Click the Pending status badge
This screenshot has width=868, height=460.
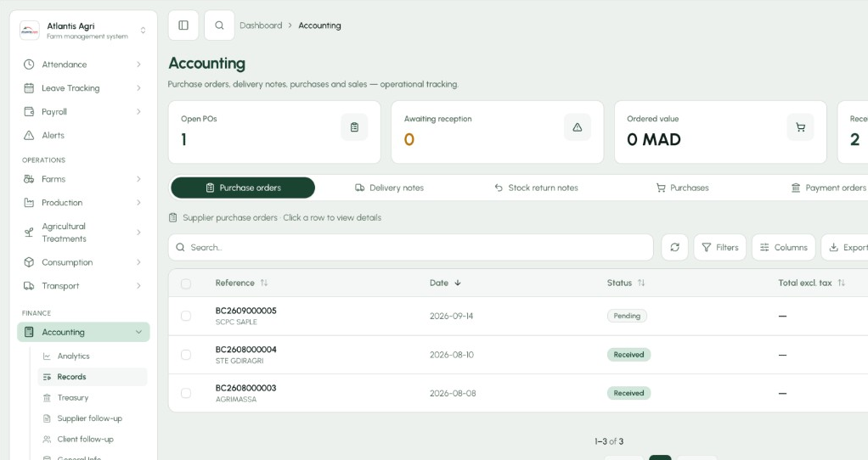point(627,316)
